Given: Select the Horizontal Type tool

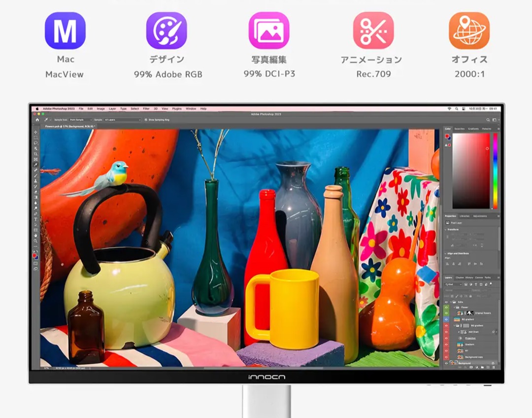Looking at the screenshot, I should point(35,219).
